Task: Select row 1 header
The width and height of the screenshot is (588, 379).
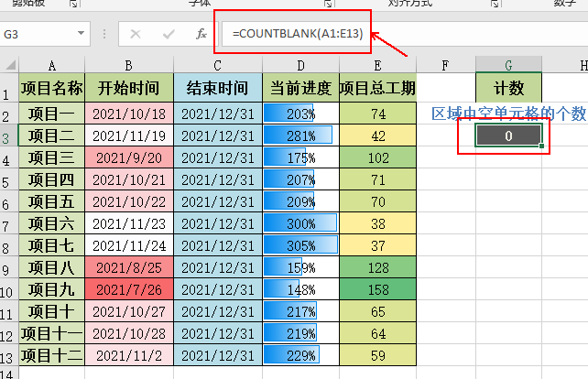Action: [x=9, y=87]
